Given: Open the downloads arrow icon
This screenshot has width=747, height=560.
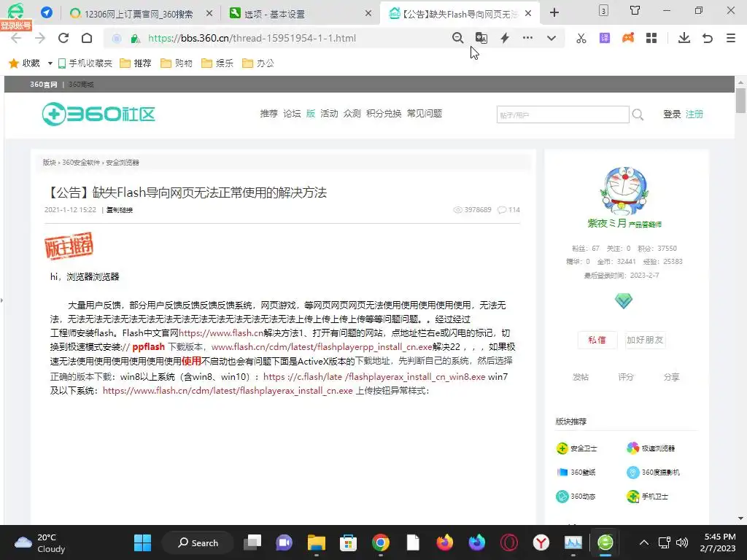Looking at the screenshot, I should click(x=684, y=38).
